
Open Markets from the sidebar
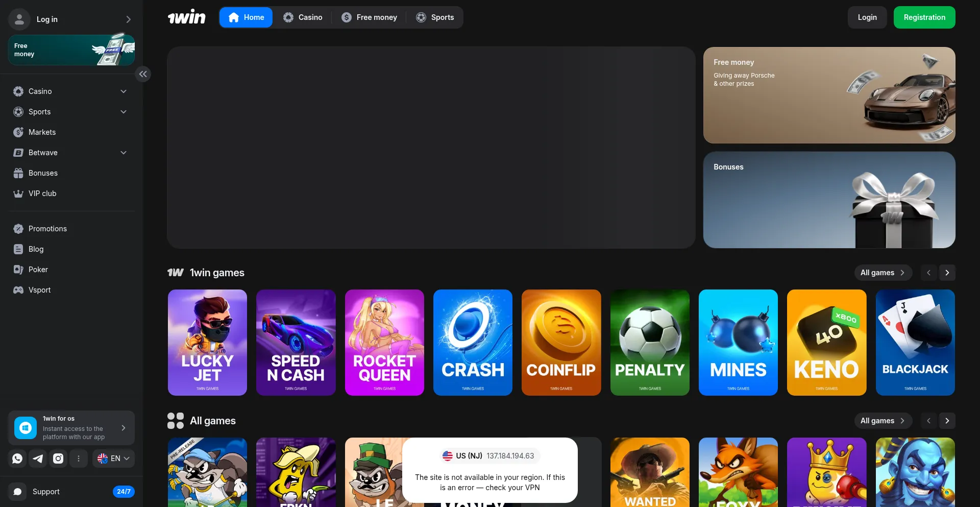point(71,132)
